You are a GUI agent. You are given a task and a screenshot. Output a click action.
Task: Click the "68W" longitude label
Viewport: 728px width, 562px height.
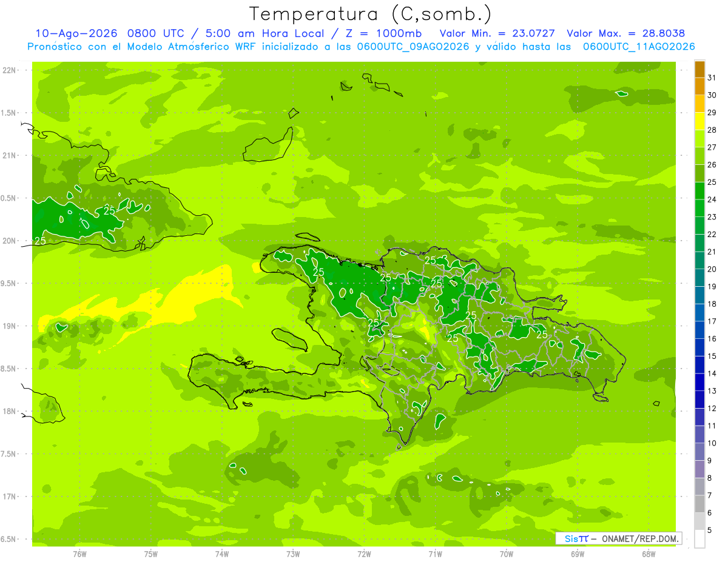(x=649, y=554)
